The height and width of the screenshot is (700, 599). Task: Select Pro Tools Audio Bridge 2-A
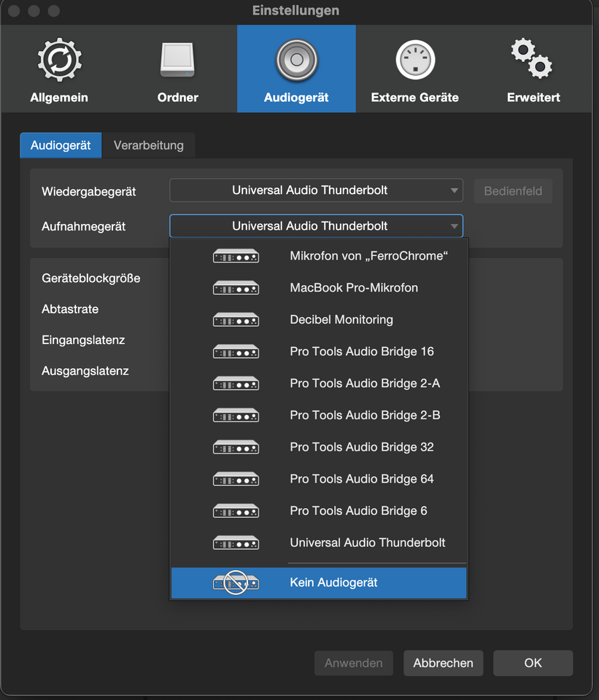319,384
